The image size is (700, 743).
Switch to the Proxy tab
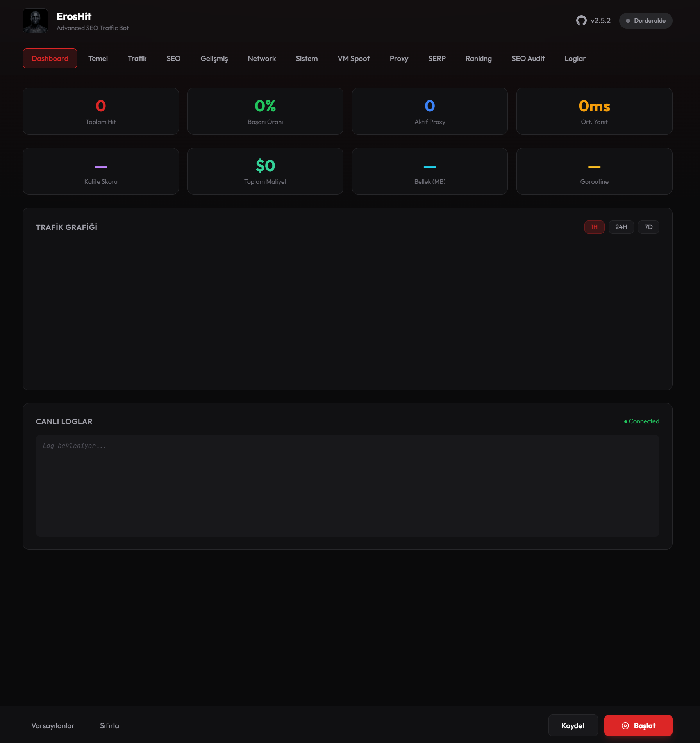[399, 59]
